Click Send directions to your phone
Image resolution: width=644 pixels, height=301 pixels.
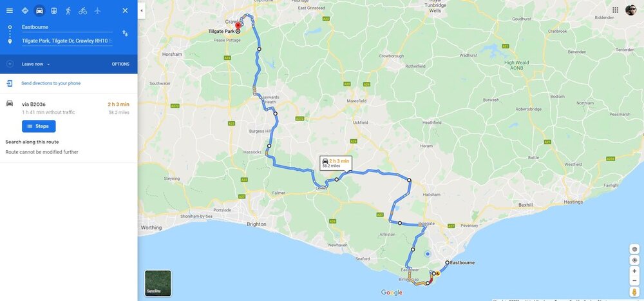point(51,84)
